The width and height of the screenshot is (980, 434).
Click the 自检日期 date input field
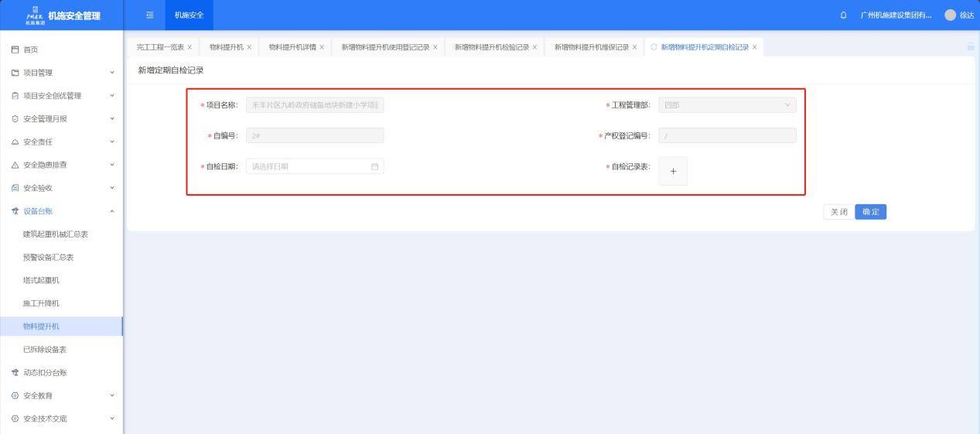pyautogui.click(x=309, y=166)
